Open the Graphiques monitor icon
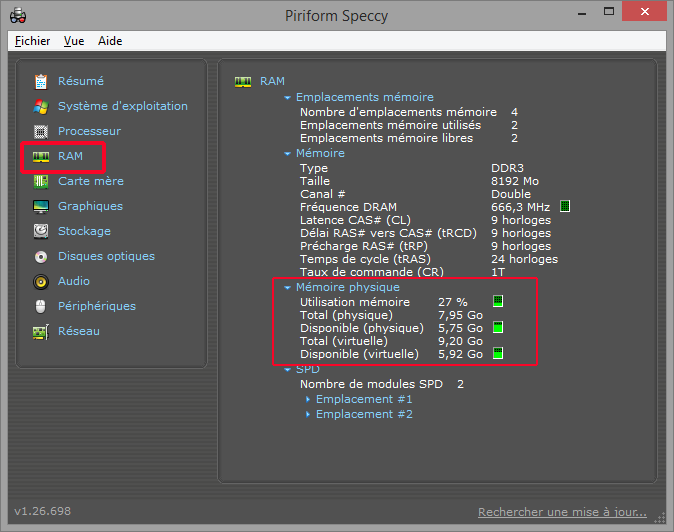Viewport: 674px width, 532px height. 41,206
